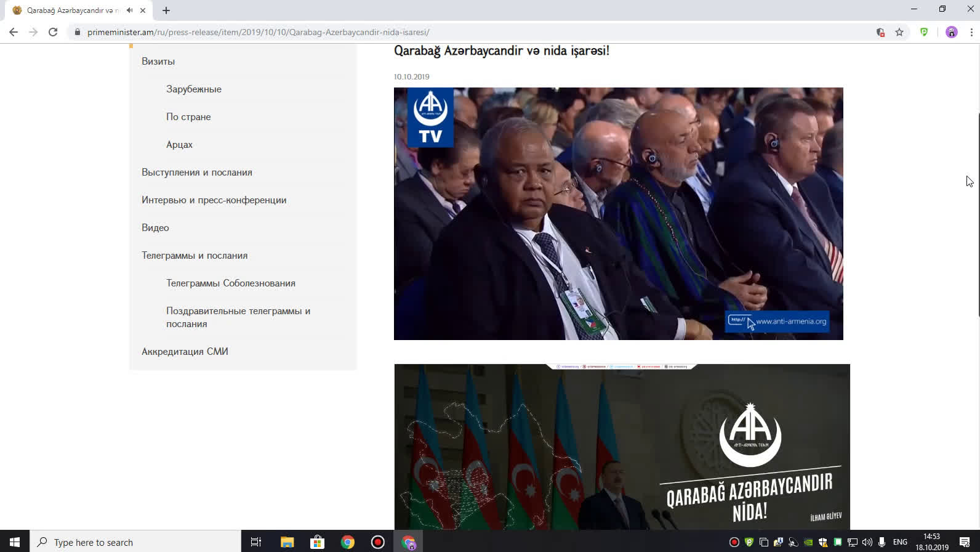The height and width of the screenshot is (552, 980).
Task: Go back using the back arrow
Action: [x=14, y=32]
